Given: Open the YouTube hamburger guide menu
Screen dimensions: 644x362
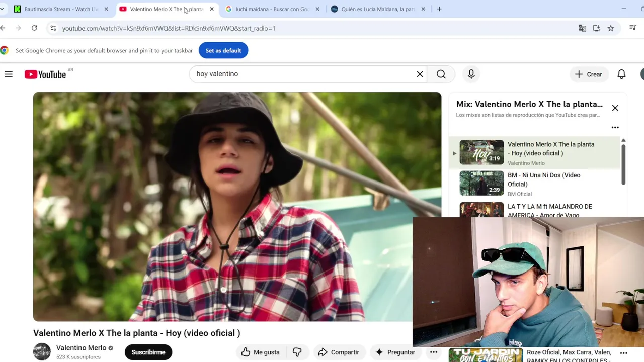Looking at the screenshot, I should (x=9, y=74).
